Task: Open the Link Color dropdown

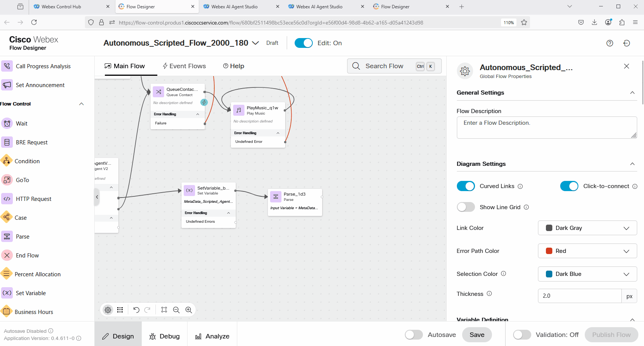Action: coord(587,228)
